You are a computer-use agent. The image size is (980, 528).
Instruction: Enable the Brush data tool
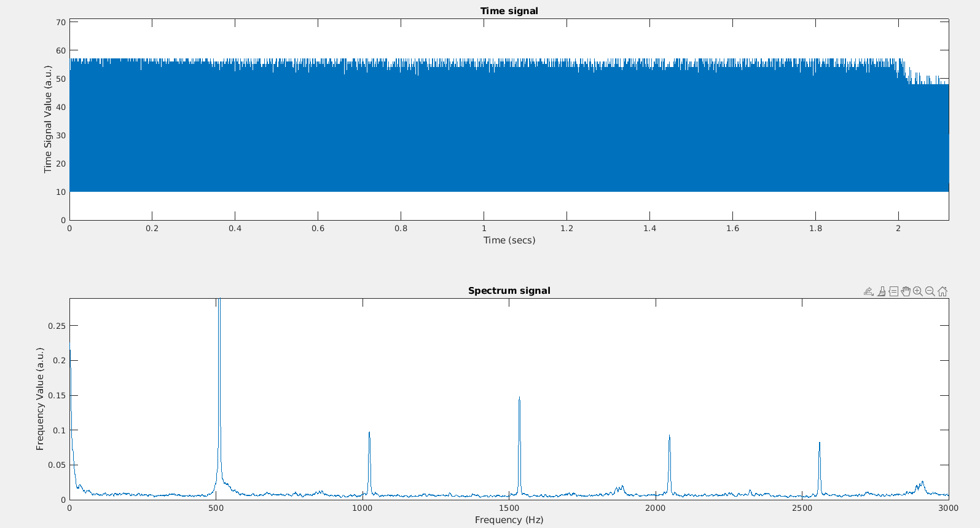[881, 291]
